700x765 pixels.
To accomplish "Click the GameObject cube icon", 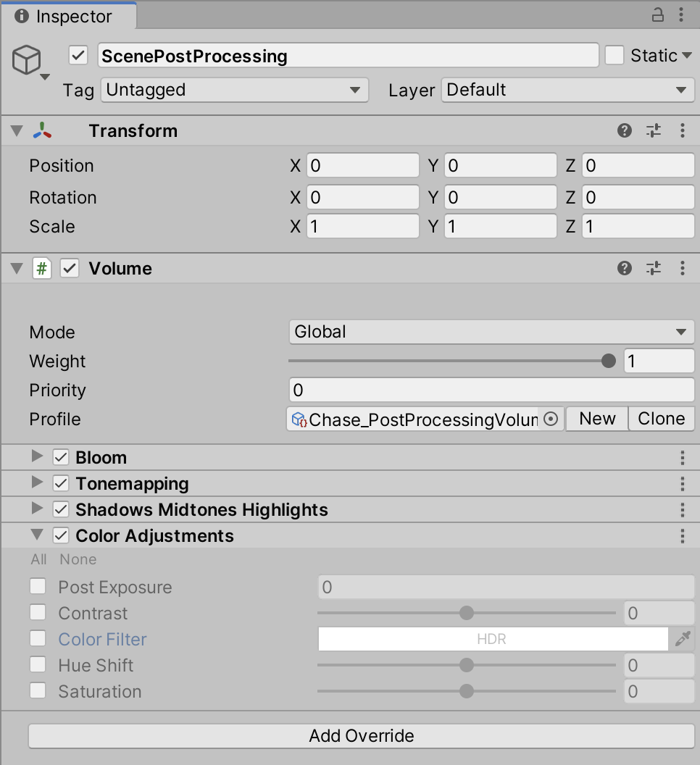I will [27, 61].
